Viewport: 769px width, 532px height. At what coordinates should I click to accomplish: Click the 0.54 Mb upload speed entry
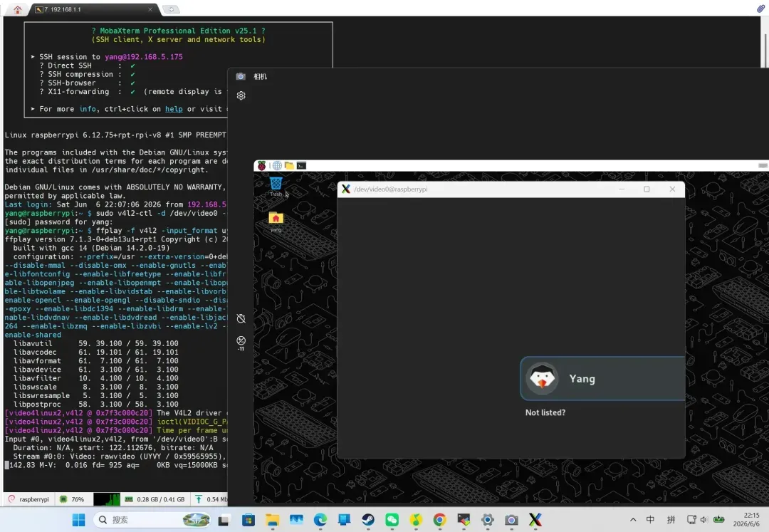(x=211, y=499)
